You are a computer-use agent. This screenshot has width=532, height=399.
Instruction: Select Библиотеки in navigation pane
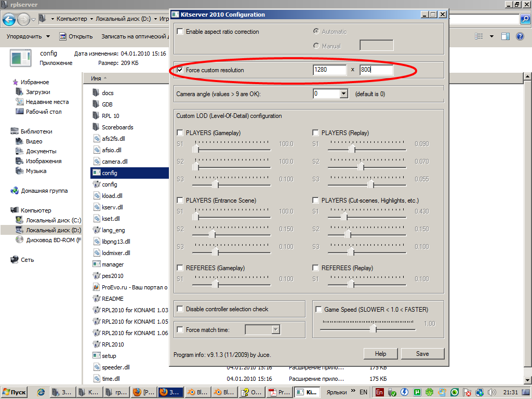pyautogui.click(x=31, y=131)
